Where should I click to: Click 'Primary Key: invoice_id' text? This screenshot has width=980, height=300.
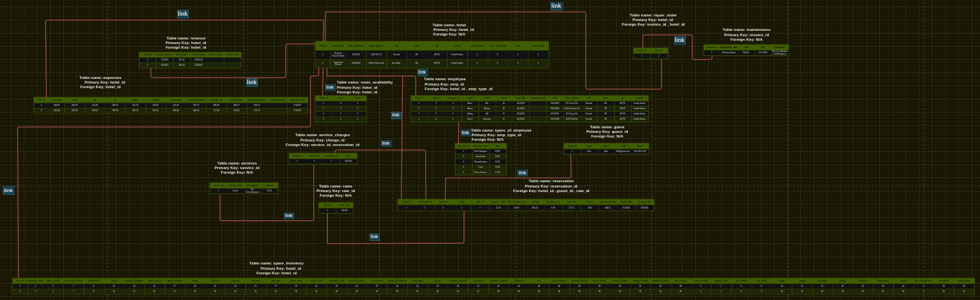click(x=746, y=35)
